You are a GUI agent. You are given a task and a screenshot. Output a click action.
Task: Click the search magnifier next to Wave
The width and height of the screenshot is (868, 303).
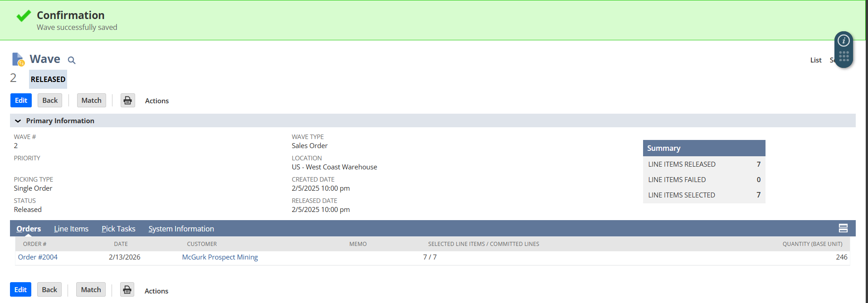tap(72, 60)
